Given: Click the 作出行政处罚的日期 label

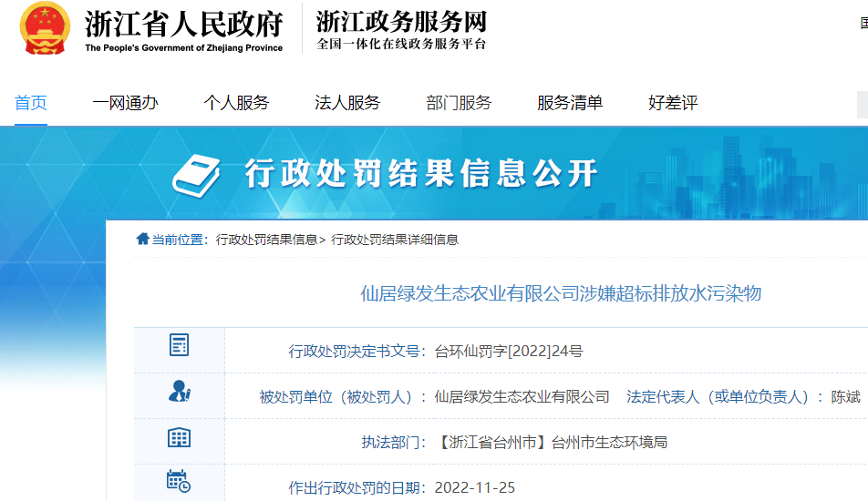Looking at the screenshot, I should [x=357, y=487].
